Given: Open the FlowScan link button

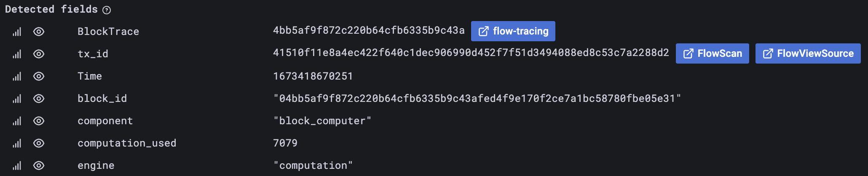Looking at the screenshot, I should pyautogui.click(x=712, y=53).
